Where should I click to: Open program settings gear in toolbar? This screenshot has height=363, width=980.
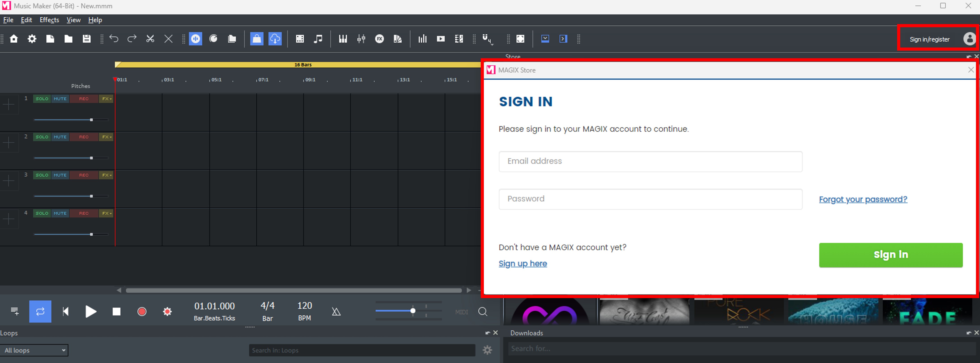(32, 39)
